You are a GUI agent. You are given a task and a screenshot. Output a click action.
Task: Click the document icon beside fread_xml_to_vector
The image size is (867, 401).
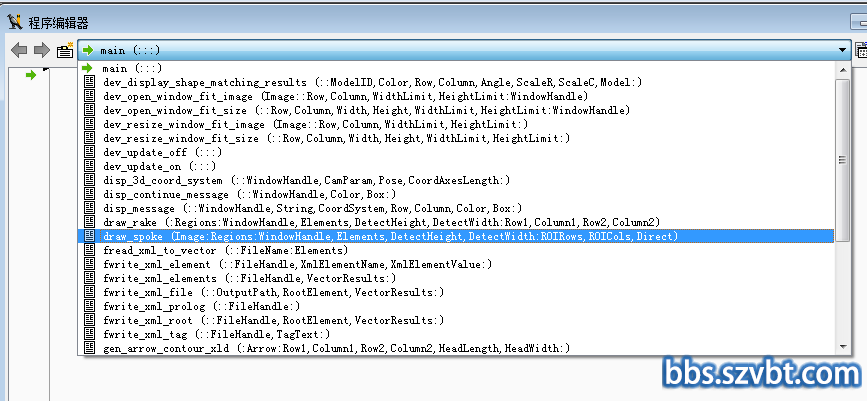[88, 250]
